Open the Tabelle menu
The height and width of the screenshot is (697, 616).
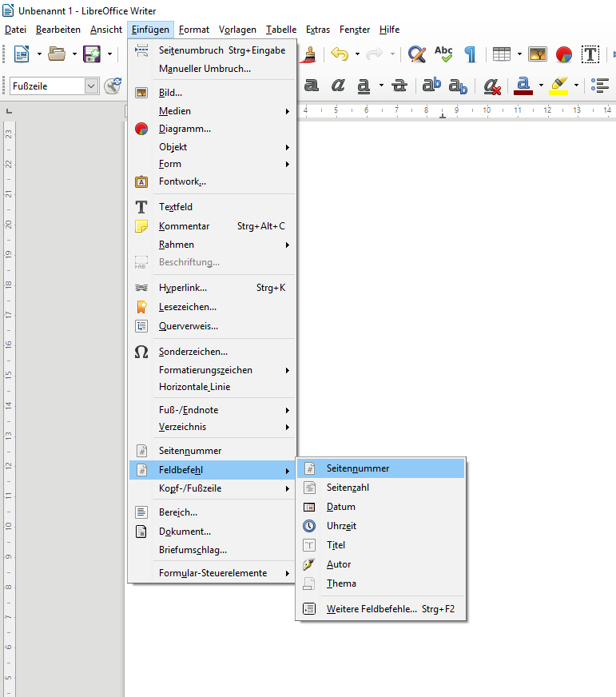(281, 30)
